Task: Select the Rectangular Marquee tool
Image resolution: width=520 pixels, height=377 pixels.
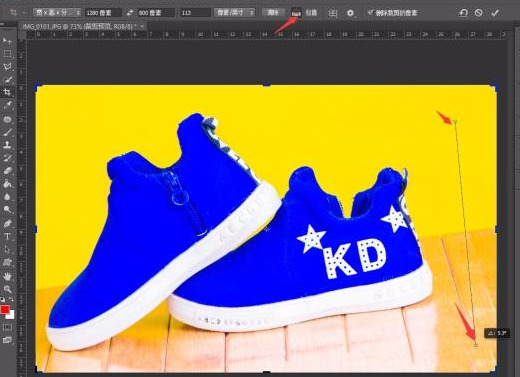Action: pos(7,53)
